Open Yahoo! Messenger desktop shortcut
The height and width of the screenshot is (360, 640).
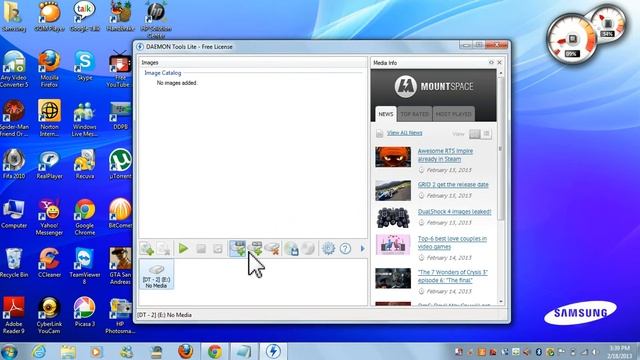pyautogui.click(x=49, y=217)
